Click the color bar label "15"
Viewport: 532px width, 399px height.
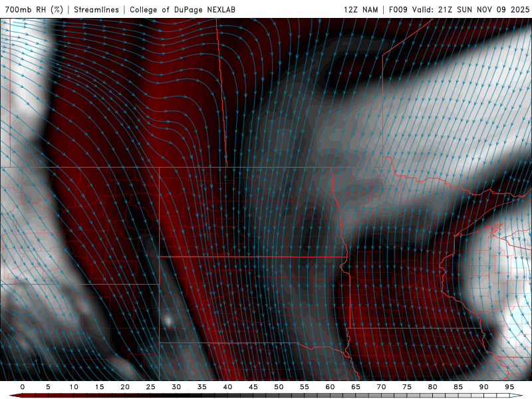click(99, 387)
